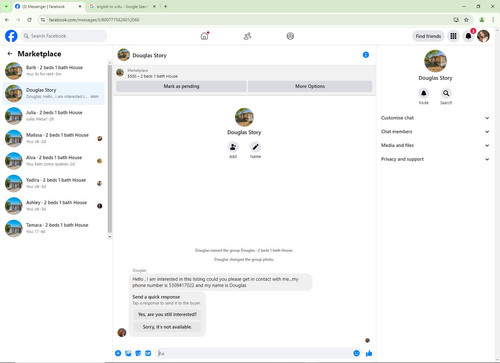Click the Find friends button
Viewport: 500px width, 363px height.
[x=428, y=36]
